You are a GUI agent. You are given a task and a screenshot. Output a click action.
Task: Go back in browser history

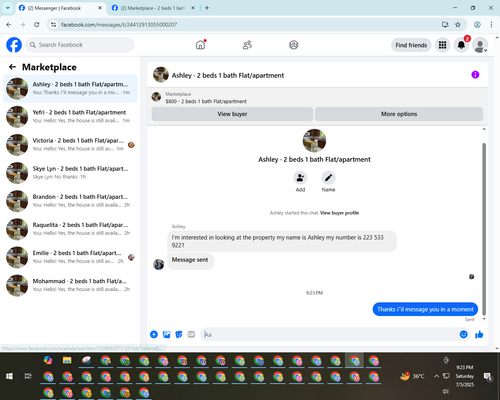click(9, 25)
